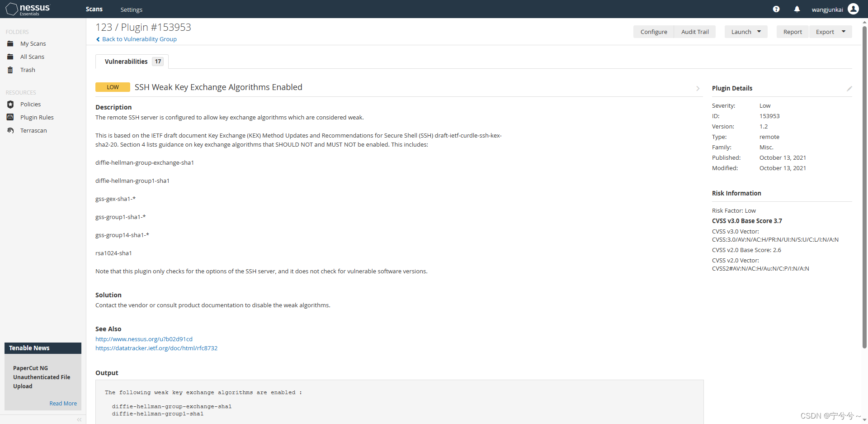Click the All Scans folder icon
The image size is (868, 424).
pos(10,57)
